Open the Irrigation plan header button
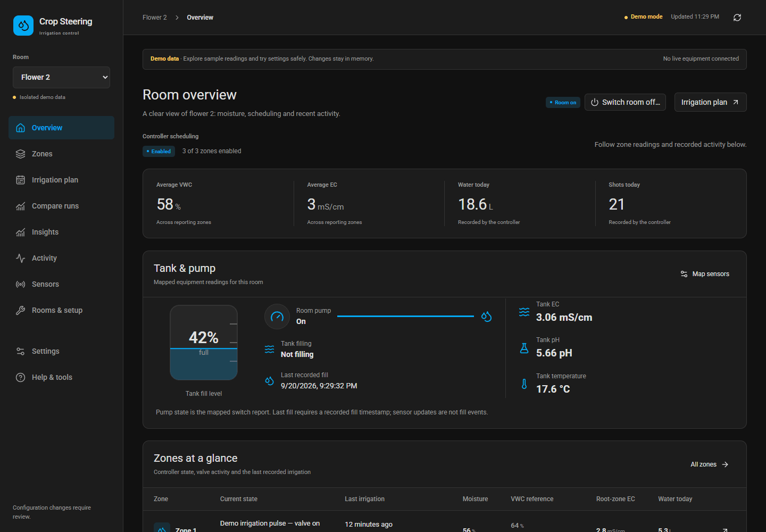 pyautogui.click(x=710, y=102)
